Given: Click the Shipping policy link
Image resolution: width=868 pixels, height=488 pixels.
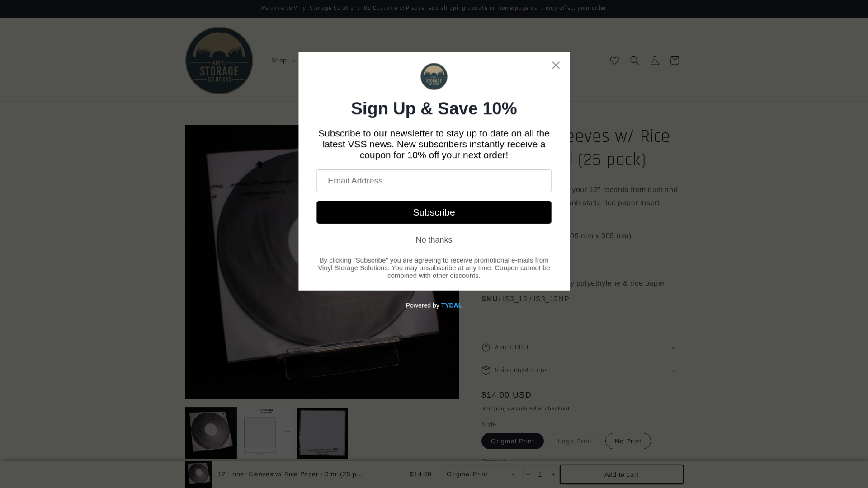Looking at the screenshot, I should [494, 408].
